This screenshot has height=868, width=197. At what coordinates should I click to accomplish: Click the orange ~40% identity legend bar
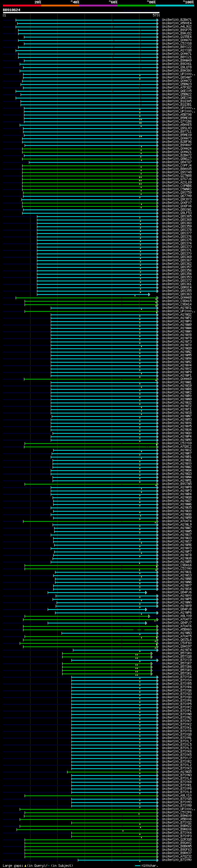click(x=60, y=6)
